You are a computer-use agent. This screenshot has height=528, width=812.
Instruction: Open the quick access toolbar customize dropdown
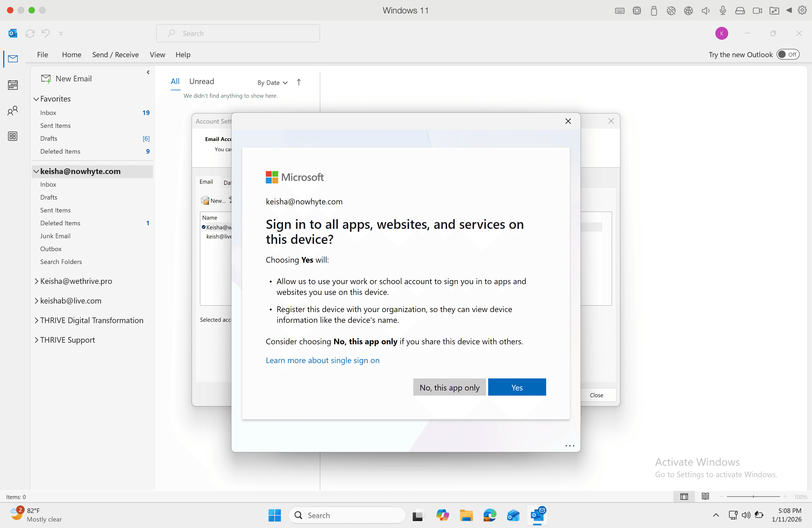(61, 34)
